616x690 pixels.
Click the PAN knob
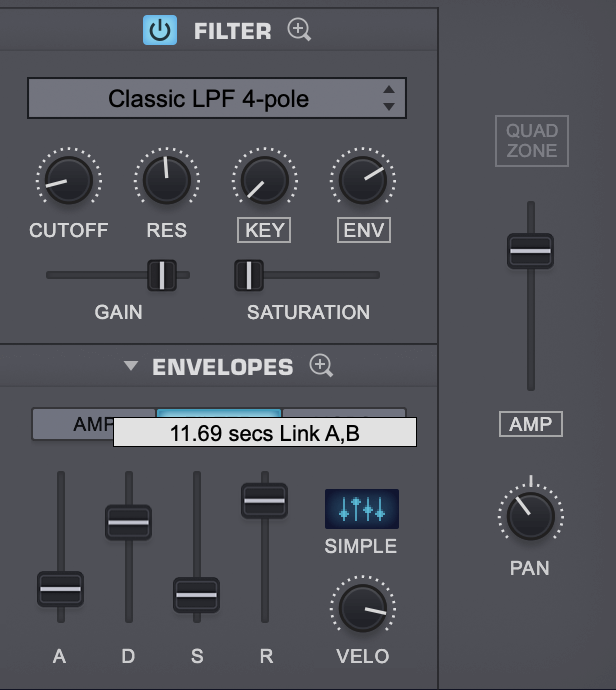point(531,516)
